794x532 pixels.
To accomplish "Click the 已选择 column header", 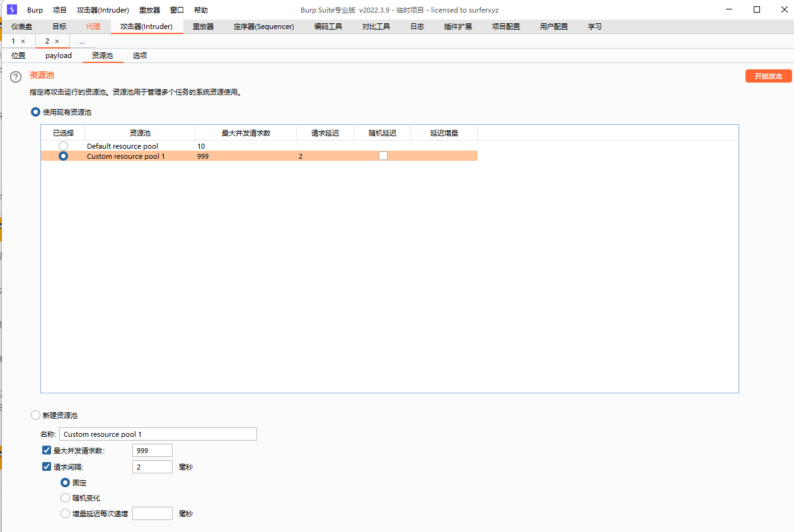I will 63,133.
